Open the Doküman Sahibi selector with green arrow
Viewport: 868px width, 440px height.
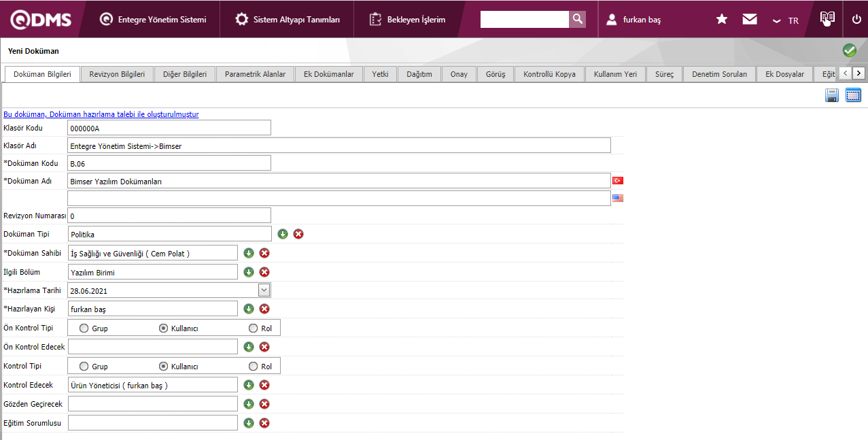click(x=249, y=253)
